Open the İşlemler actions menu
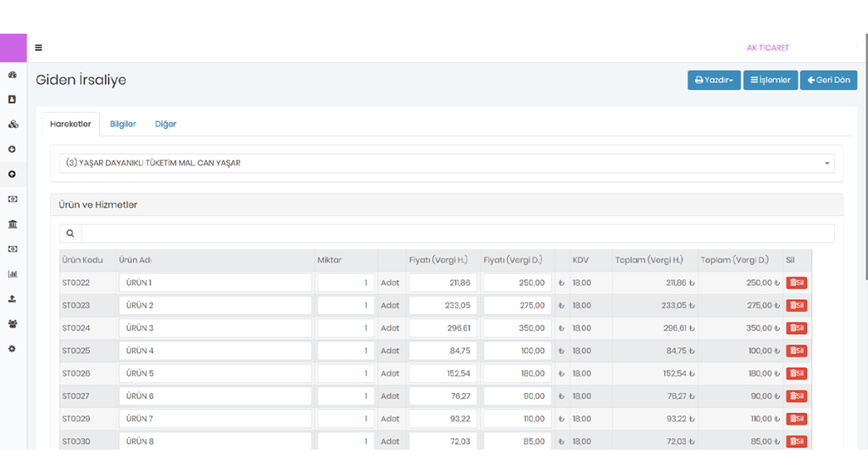 point(770,81)
